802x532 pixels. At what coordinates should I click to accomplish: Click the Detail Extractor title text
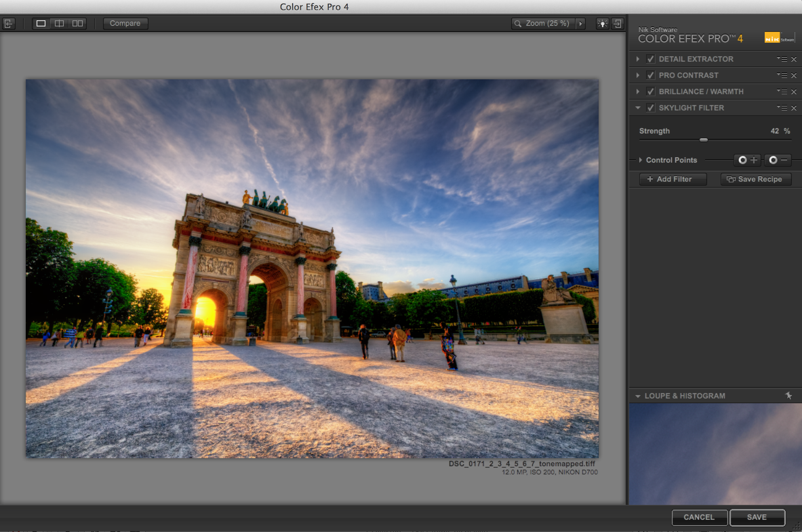(696, 59)
